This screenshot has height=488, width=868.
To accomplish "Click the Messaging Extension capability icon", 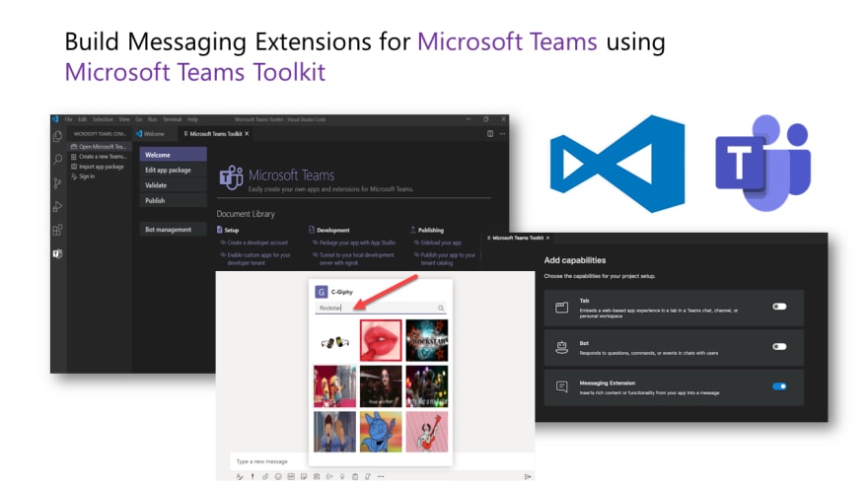I will click(x=561, y=386).
